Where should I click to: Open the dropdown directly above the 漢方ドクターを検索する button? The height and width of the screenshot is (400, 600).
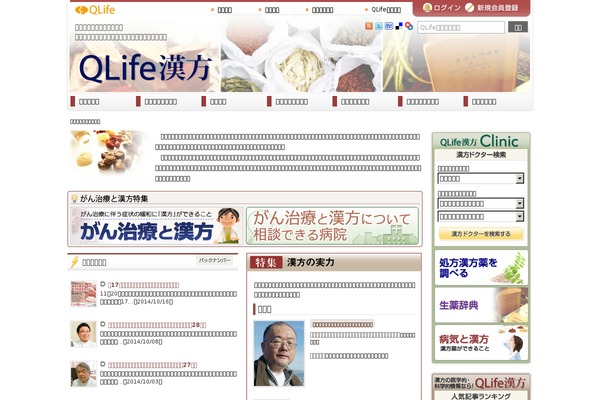coord(481,217)
